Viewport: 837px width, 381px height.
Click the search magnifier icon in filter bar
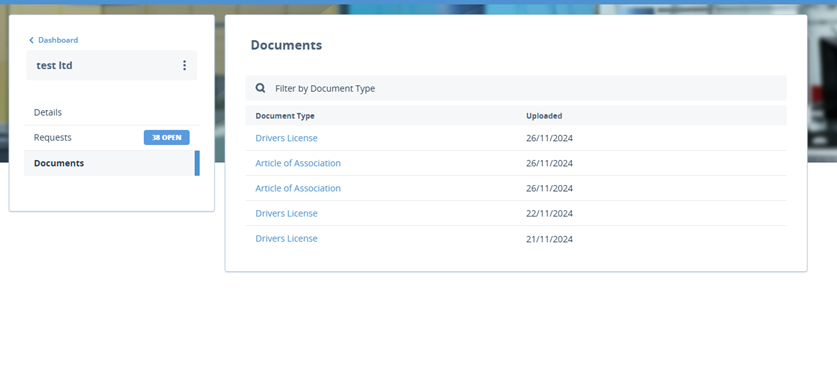(x=260, y=88)
